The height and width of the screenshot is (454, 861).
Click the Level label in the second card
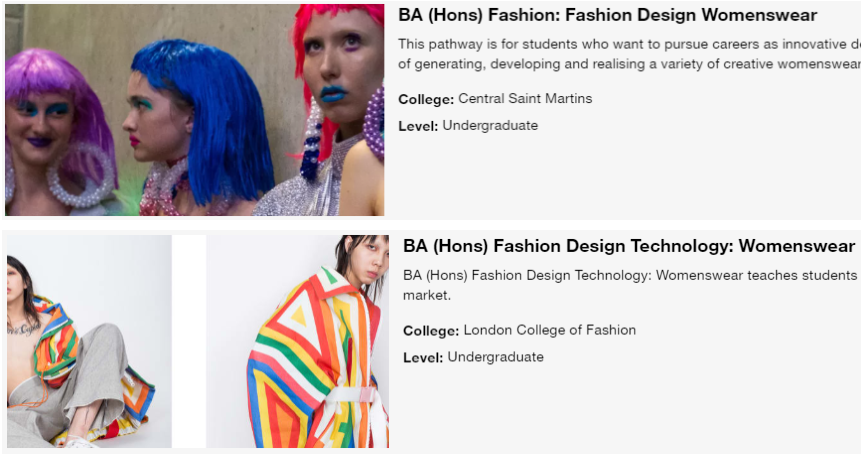point(423,357)
